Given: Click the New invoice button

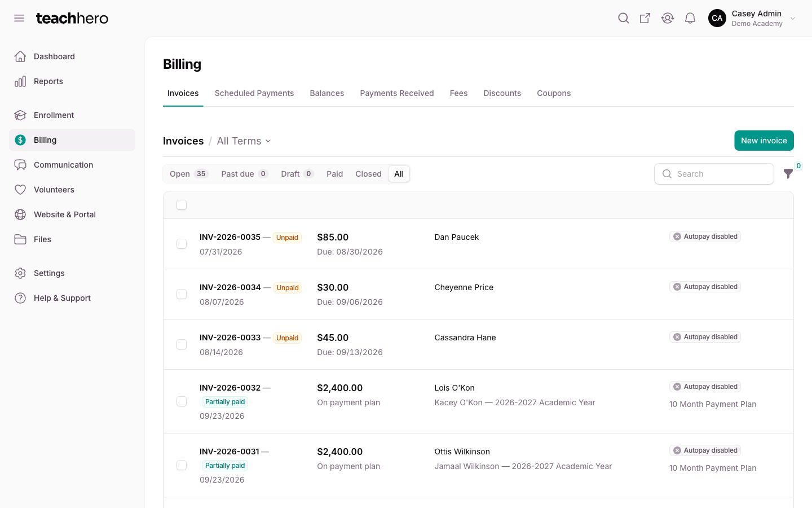Looking at the screenshot, I should [764, 141].
